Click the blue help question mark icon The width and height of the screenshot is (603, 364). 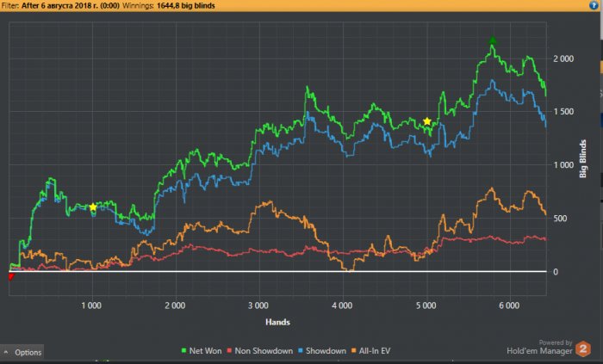[x=594, y=5]
